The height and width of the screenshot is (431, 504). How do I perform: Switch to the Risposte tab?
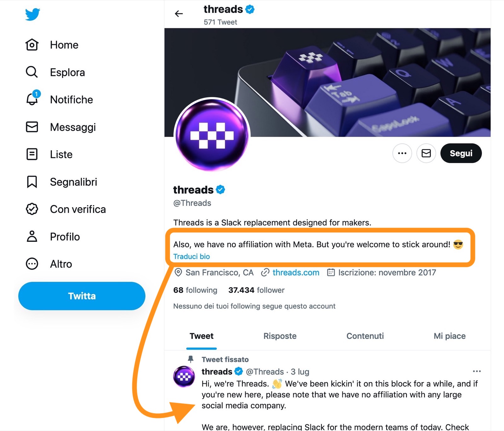(280, 336)
